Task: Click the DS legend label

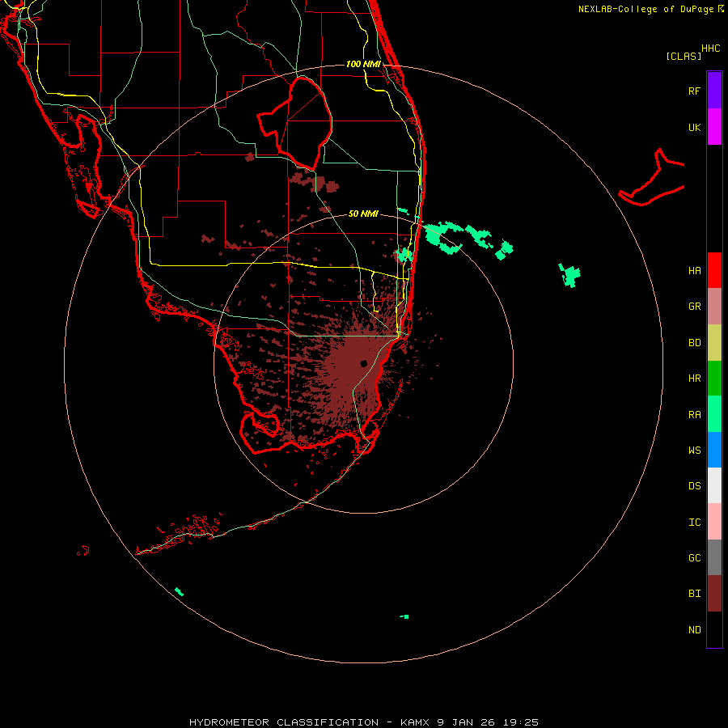Action: point(694,486)
